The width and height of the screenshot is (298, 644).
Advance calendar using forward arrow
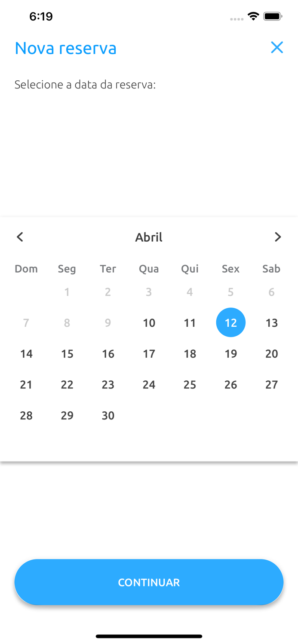click(x=278, y=237)
